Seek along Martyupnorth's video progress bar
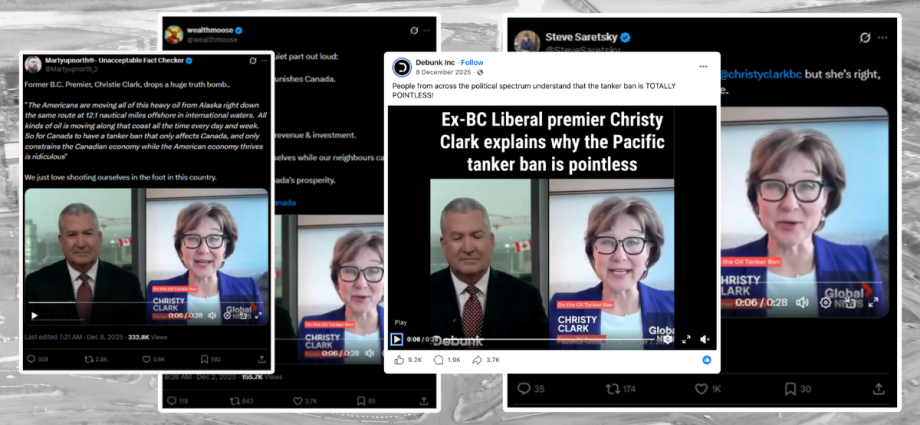920x425 pixels. (x=146, y=303)
